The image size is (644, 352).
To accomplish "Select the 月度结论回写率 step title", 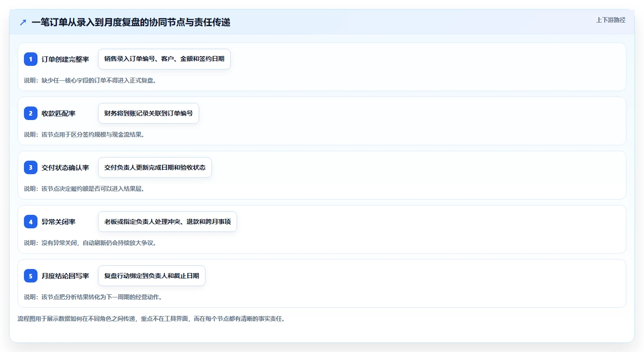I will pyautogui.click(x=65, y=276).
